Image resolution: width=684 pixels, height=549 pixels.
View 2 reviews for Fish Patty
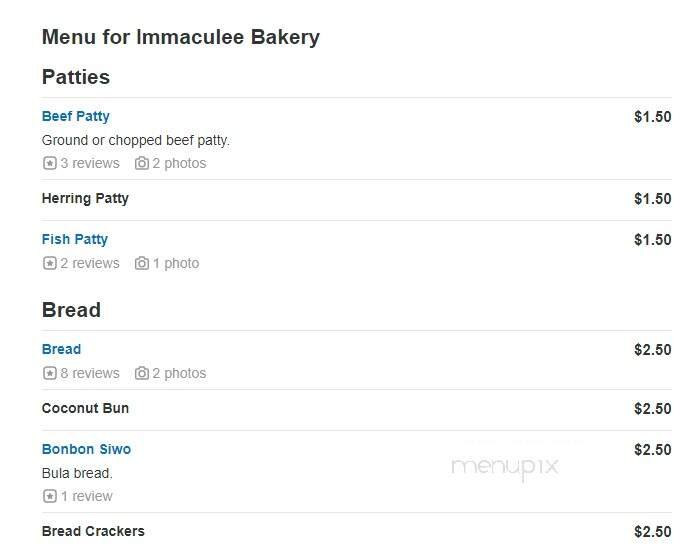(x=89, y=263)
